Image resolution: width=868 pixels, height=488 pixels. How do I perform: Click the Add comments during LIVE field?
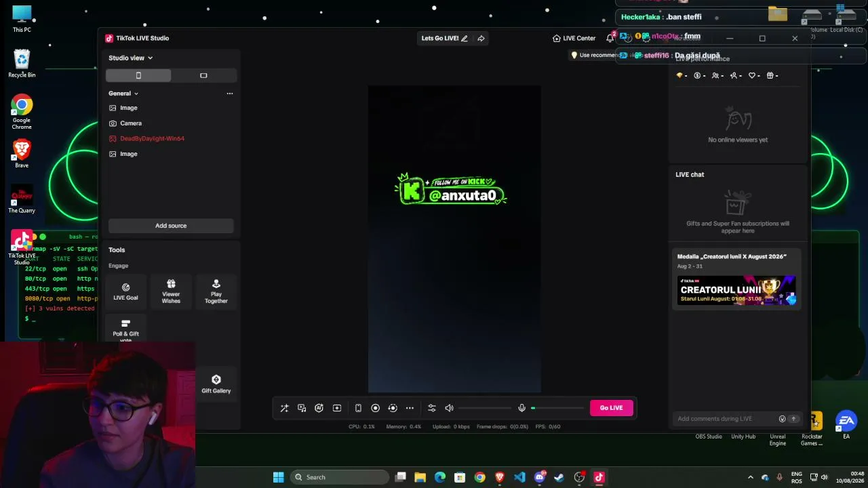pos(726,419)
